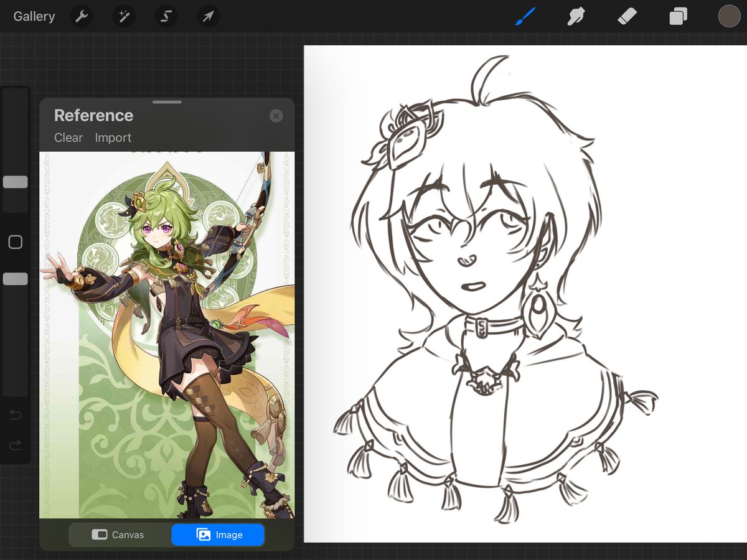Open the Gallery view
Viewport: 747px width, 560px height.
(x=34, y=16)
